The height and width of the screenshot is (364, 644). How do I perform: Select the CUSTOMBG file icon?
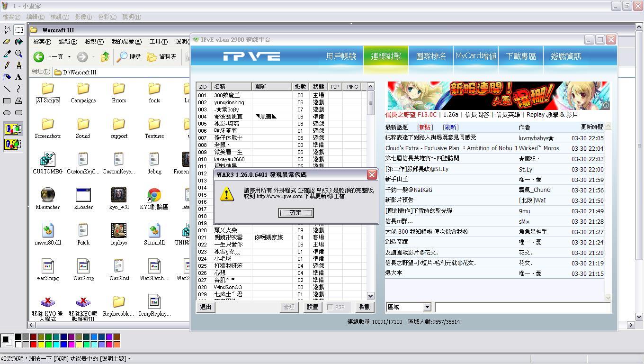48,159
